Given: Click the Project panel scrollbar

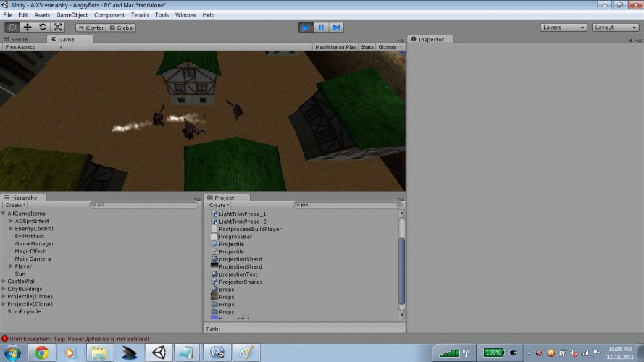Looking at the screenshot, I should [401, 271].
